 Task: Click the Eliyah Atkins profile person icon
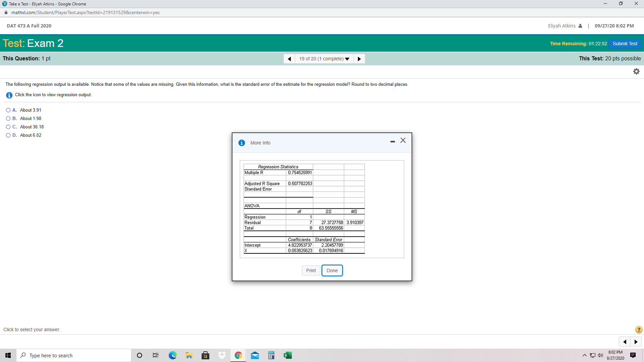[x=580, y=25]
